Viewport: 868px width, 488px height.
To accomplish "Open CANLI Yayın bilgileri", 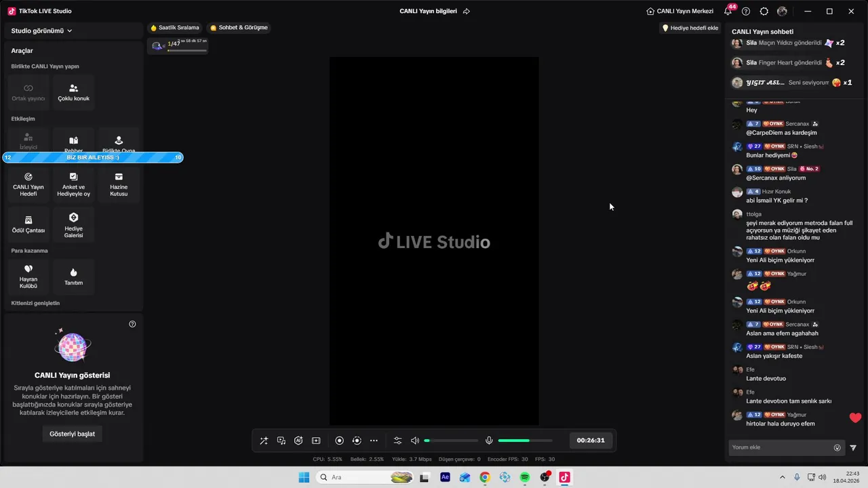I will point(428,12).
